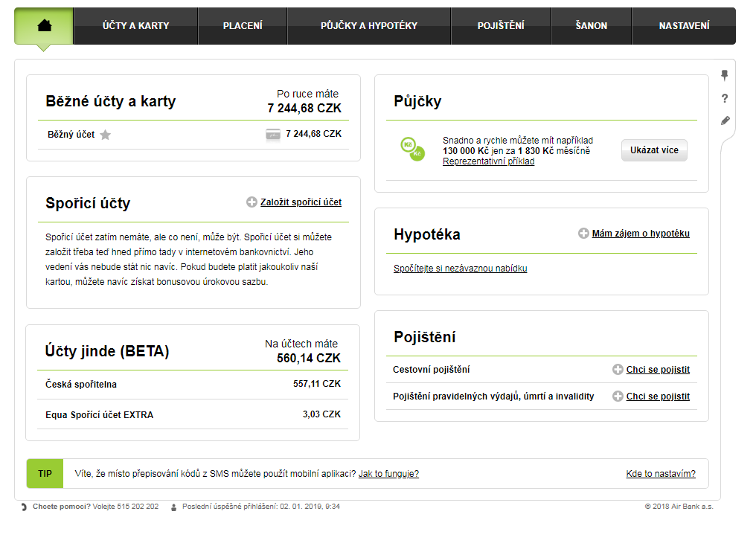Viewport: 756px width, 552px height.
Task: Open the PLACENÍ menu
Action: tap(243, 26)
